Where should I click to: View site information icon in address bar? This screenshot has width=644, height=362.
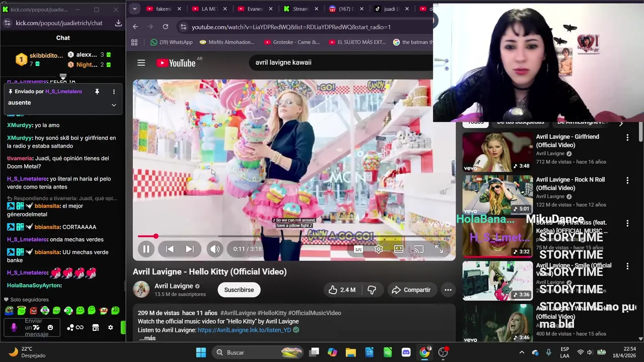point(183,27)
